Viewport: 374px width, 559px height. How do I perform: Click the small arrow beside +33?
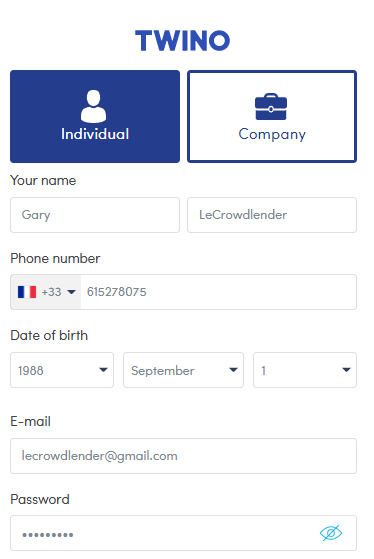(x=71, y=292)
